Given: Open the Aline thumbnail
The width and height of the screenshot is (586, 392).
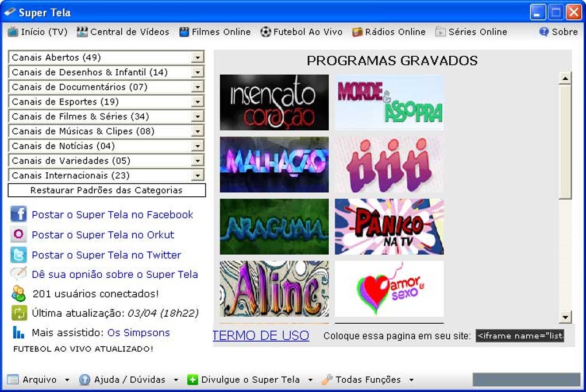Looking at the screenshot, I should pyautogui.click(x=274, y=289).
